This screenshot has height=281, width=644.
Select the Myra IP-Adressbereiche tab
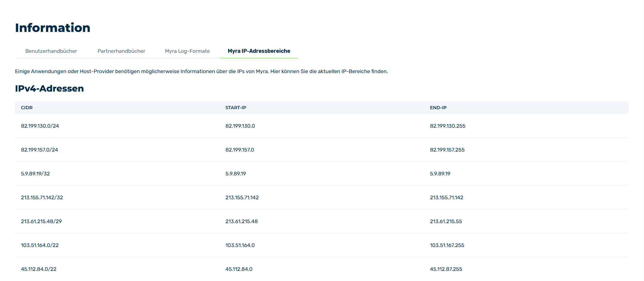pos(259,51)
